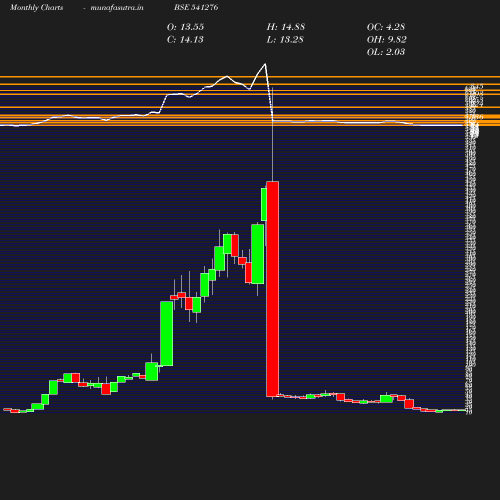
Task: Click the low value 'L: 13.28'
Action: coord(285,39)
